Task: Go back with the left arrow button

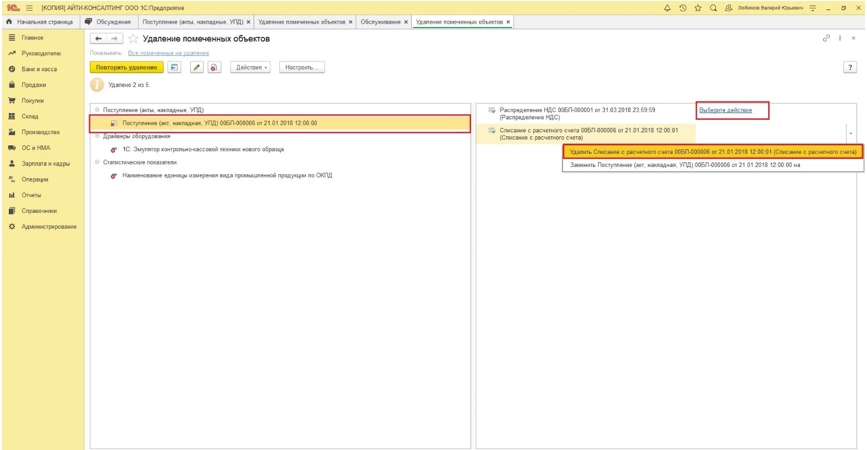Action: (x=98, y=39)
